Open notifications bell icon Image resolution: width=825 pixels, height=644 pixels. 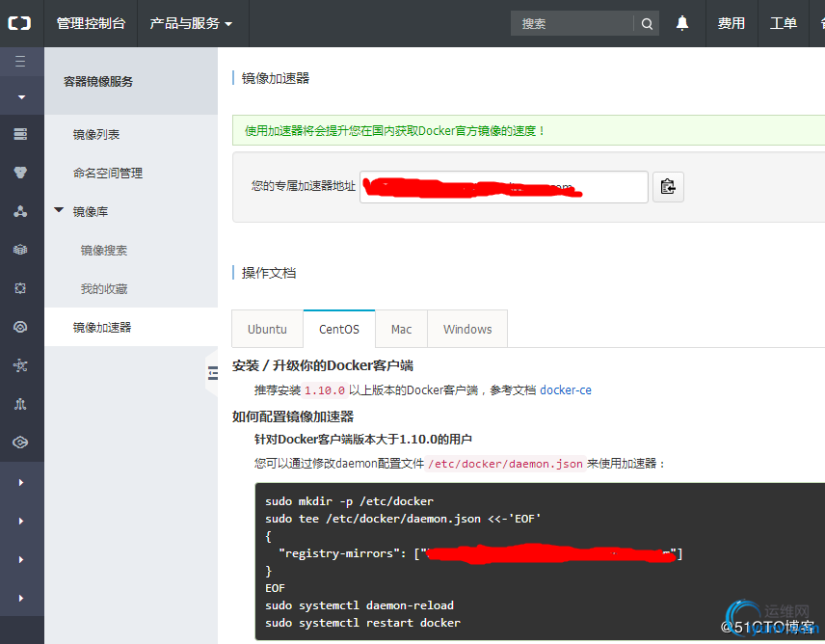tap(682, 23)
